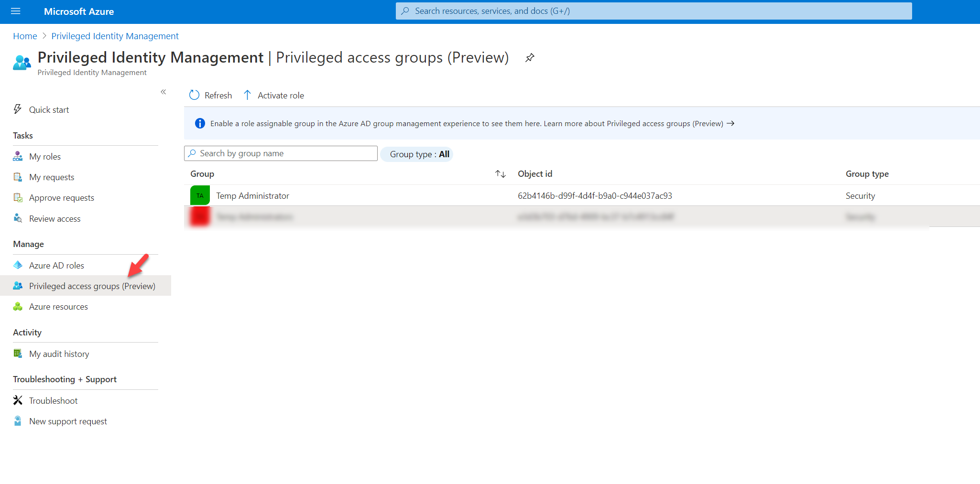Select the My roles icon in sidebar
This screenshot has width=980, height=484.
coord(18,156)
